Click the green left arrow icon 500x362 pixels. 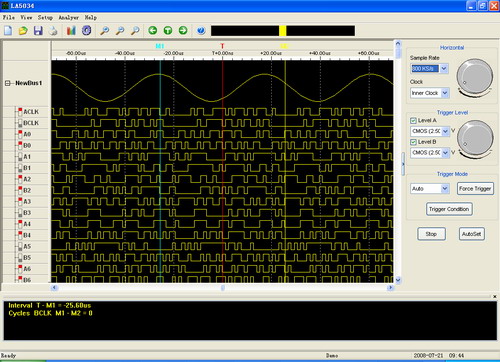[153, 31]
